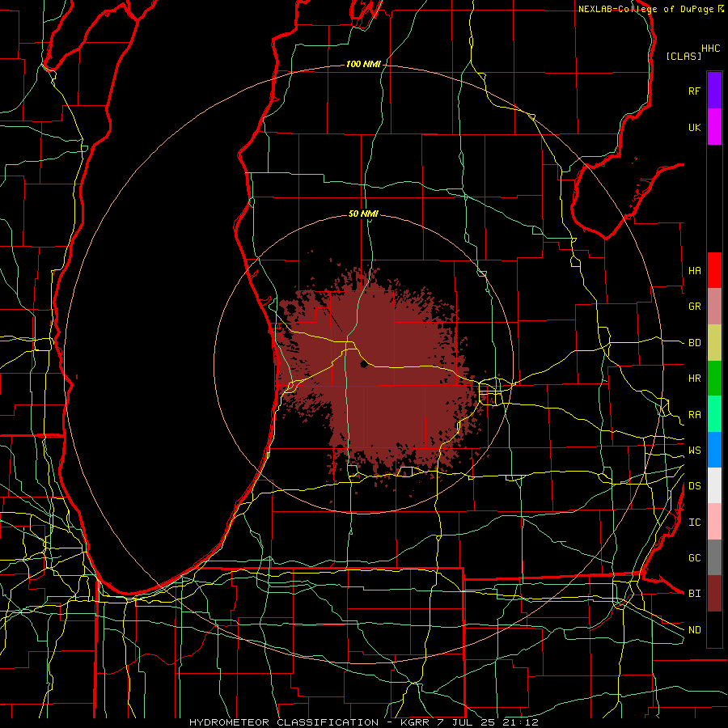The width and height of the screenshot is (728, 728).
Task: Click the 'HA' legend label text
Action: pos(694,270)
